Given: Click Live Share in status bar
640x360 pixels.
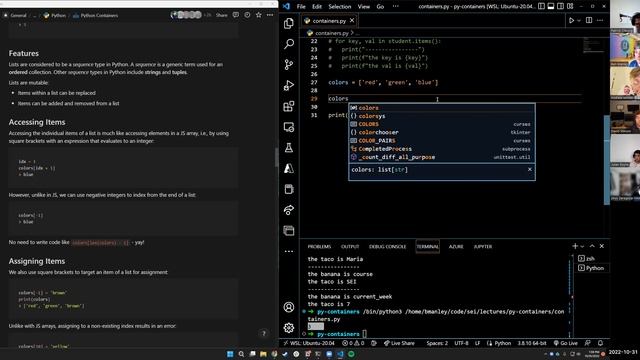Looking at the screenshot, I should pyautogui.click(x=399, y=343).
